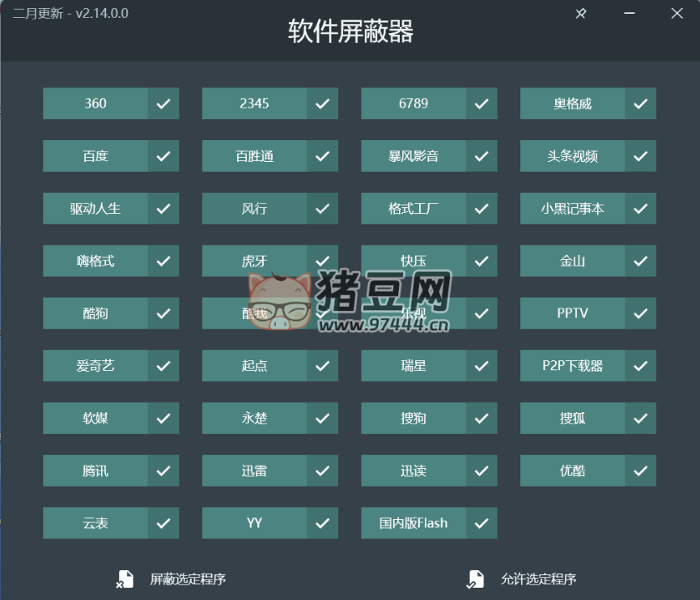
Task: Pin the window with the pushpin icon
Action: [x=581, y=14]
